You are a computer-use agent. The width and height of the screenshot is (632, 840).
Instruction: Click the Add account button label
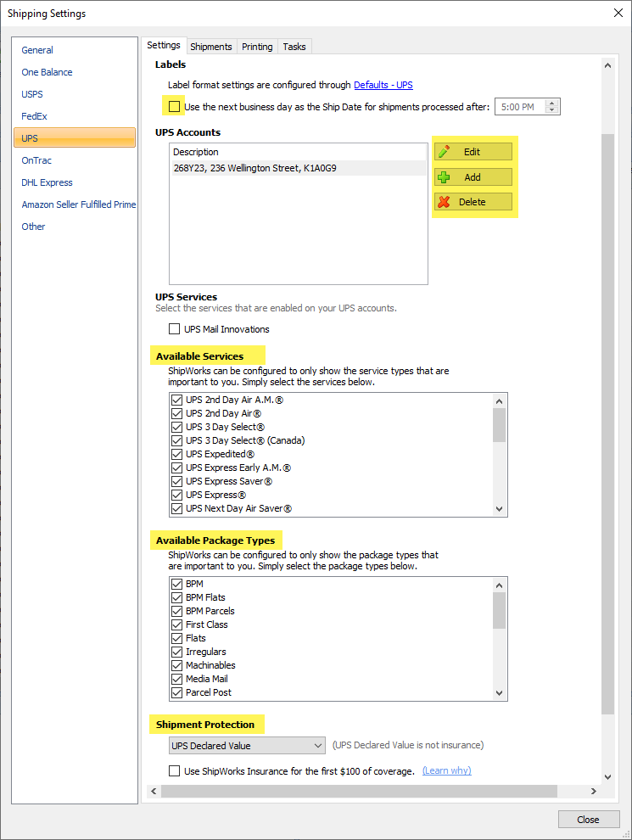(x=473, y=176)
